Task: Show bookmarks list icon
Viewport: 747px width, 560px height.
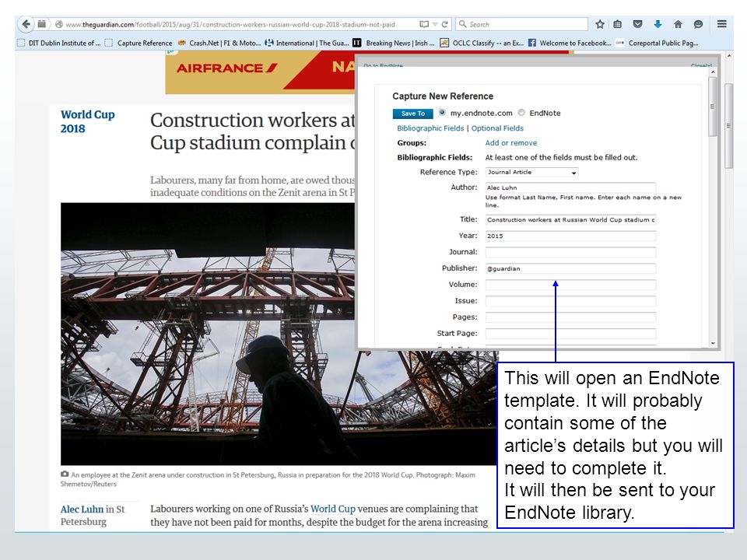Action: [618, 24]
